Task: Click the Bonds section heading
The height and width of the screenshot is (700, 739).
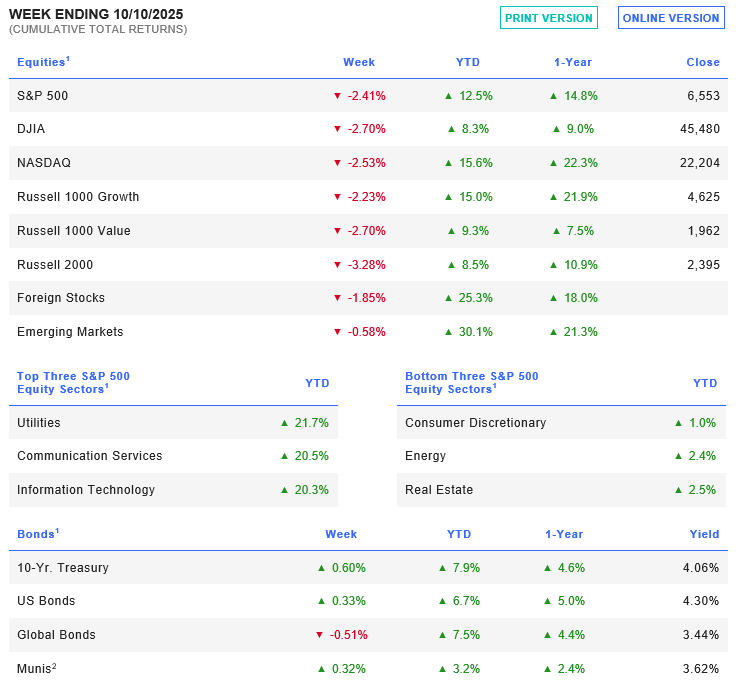Action: (38, 534)
